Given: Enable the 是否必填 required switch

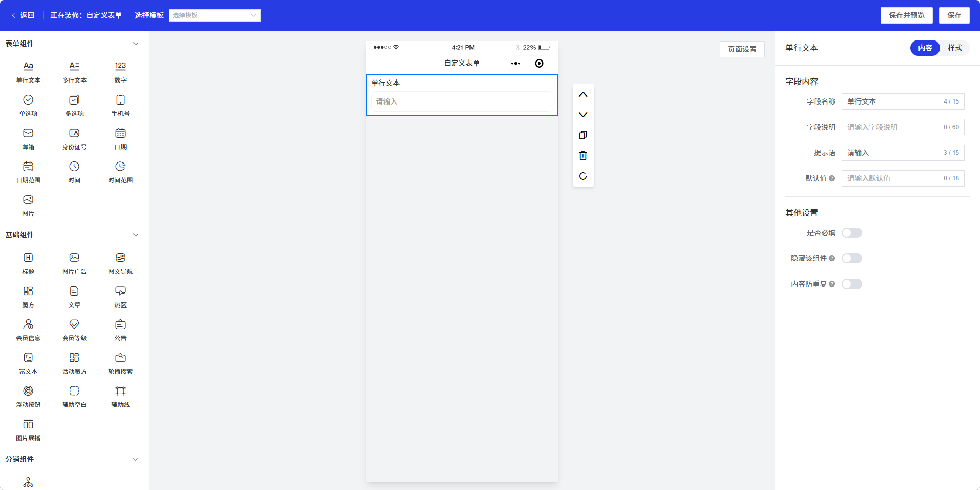Looking at the screenshot, I should point(851,233).
